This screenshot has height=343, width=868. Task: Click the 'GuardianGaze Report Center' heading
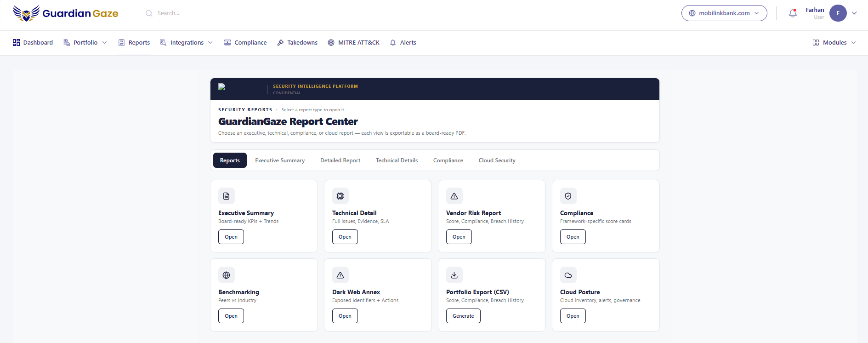tap(288, 121)
